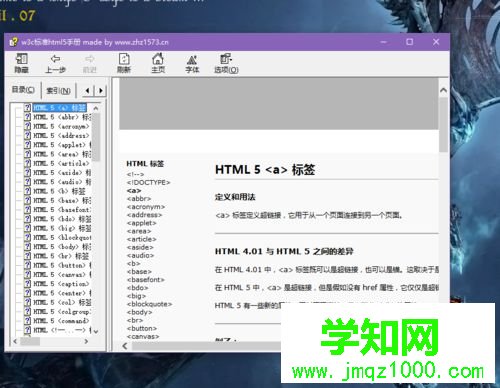
Task: Select tree item HTML 5 <body>
Action: pyautogui.click(x=62, y=247)
